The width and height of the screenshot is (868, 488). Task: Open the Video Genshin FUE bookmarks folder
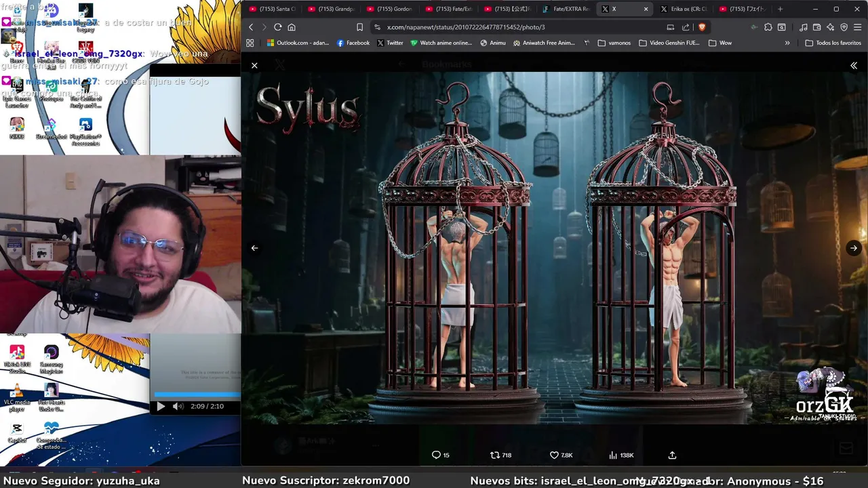click(x=669, y=43)
